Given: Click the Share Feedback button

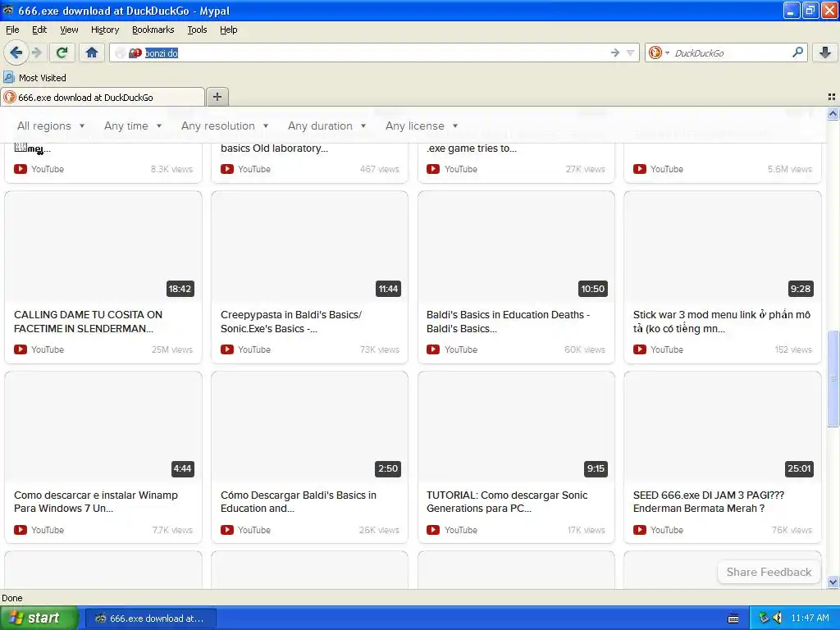Looking at the screenshot, I should (x=769, y=572).
